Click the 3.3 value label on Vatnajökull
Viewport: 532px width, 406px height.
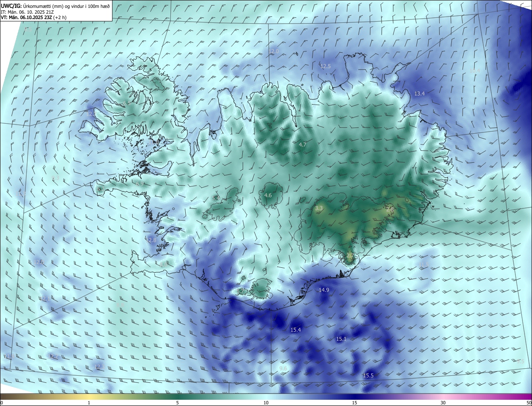(319, 208)
